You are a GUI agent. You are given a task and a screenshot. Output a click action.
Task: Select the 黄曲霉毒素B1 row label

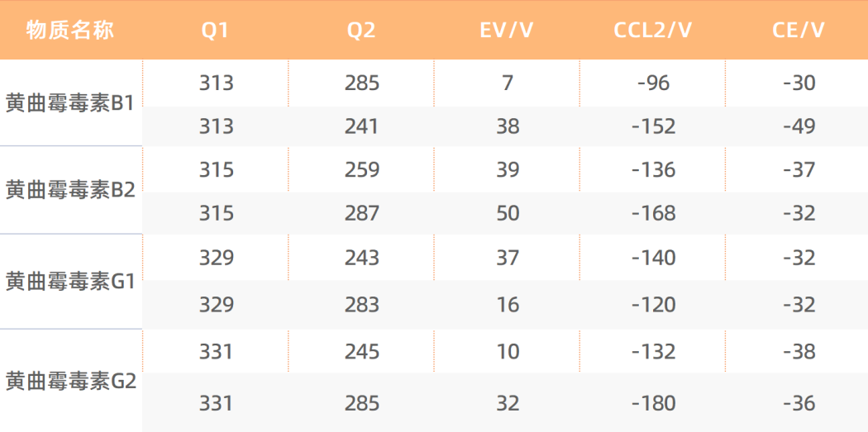tap(69, 104)
